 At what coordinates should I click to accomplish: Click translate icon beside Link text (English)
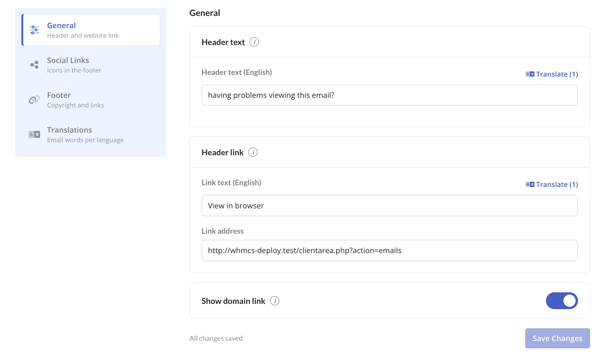tap(530, 185)
